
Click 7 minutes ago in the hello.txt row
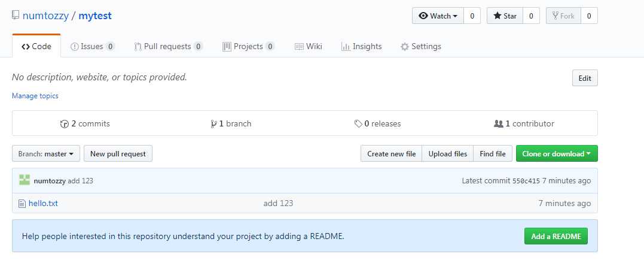coord(564,203)
